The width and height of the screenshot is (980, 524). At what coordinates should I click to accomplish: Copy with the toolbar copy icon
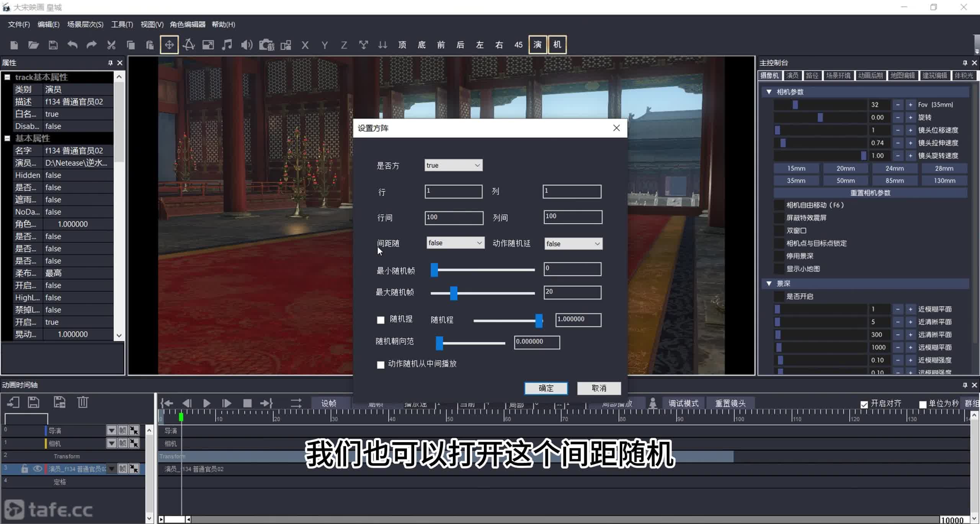(131, 45)
